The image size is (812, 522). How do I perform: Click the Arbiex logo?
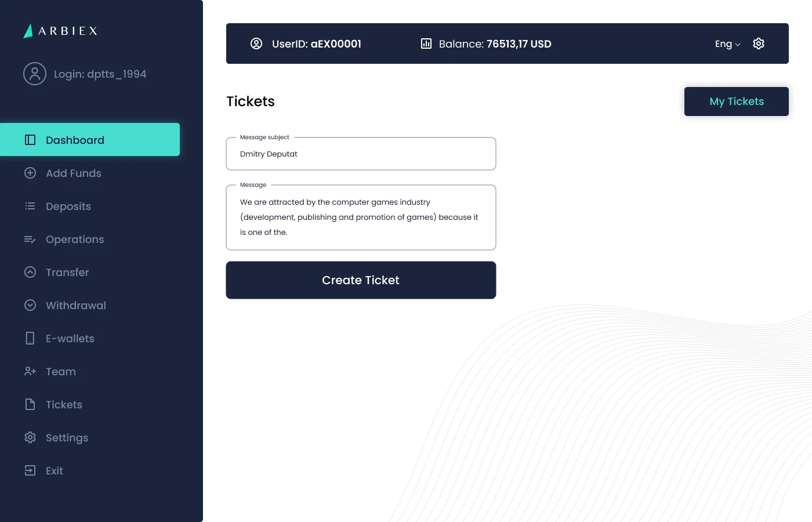(x=60, y=31)
